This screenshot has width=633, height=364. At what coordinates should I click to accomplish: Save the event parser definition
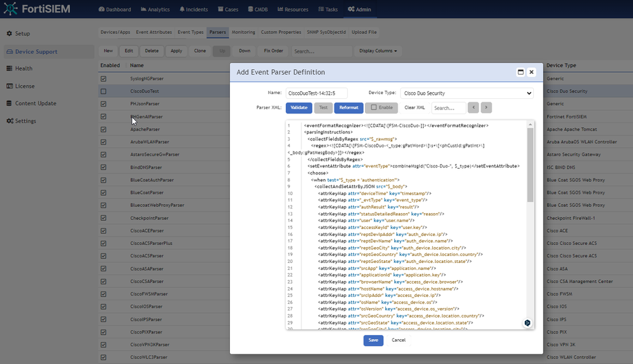(x=373, y=340)
